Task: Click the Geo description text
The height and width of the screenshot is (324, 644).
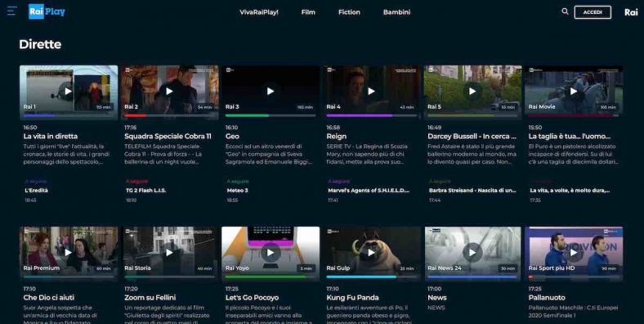Action: tap(269, 154)
